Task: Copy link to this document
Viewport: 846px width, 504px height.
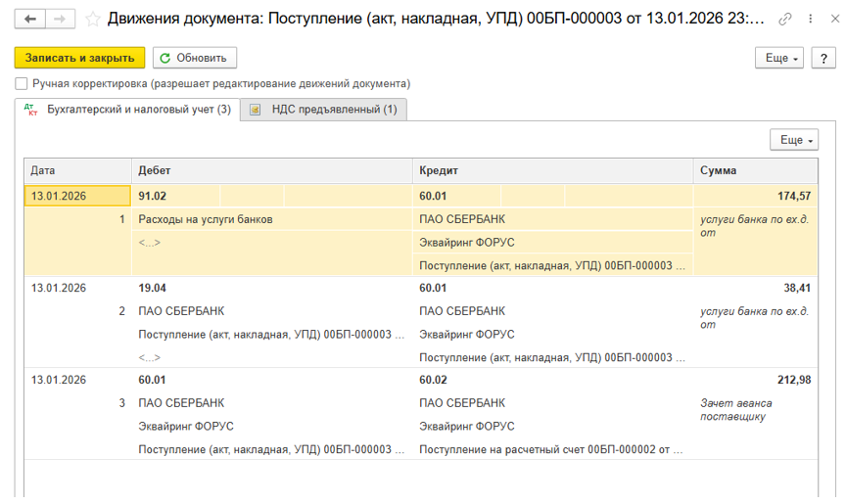Action: 785,19
